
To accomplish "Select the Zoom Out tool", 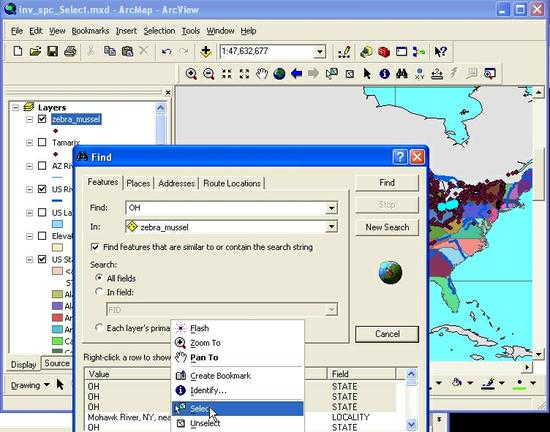I will (209, 74).
